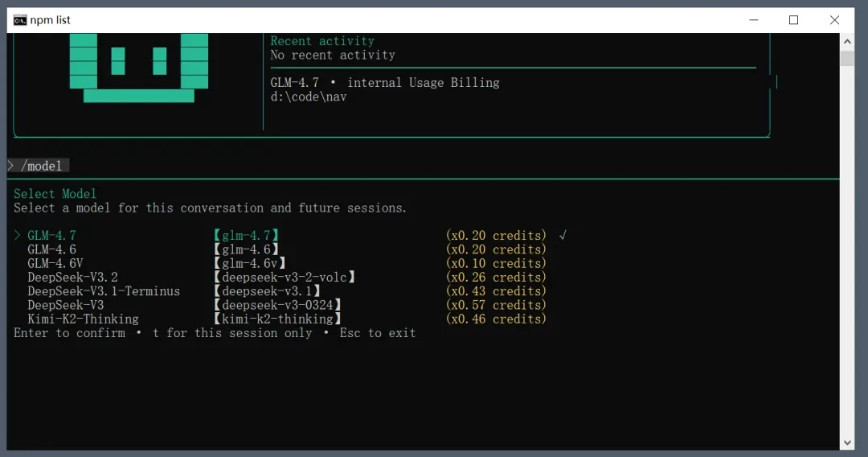Click the x0.46 credits value
Image resolution: width=868 pixels, height=457 pixels.
pyautogui.click(x=496, y=319)
